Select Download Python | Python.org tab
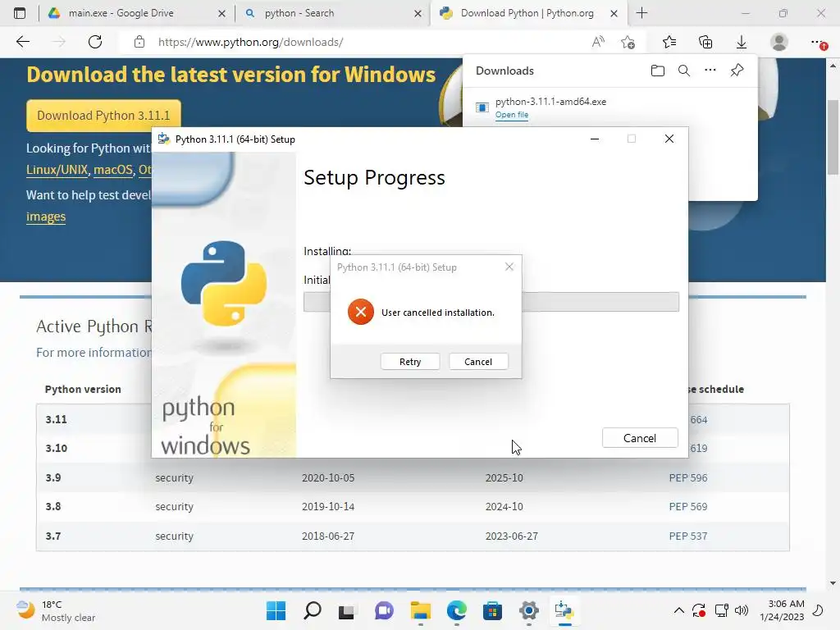Image resolution: width=840 pixels, height=630 pixels. (527, 13)
